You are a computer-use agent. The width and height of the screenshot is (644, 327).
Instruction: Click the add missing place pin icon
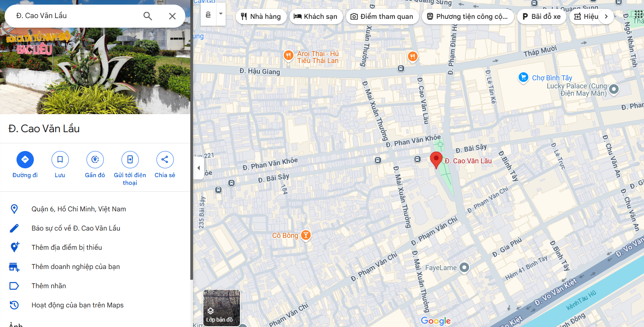tap(15, 247)
